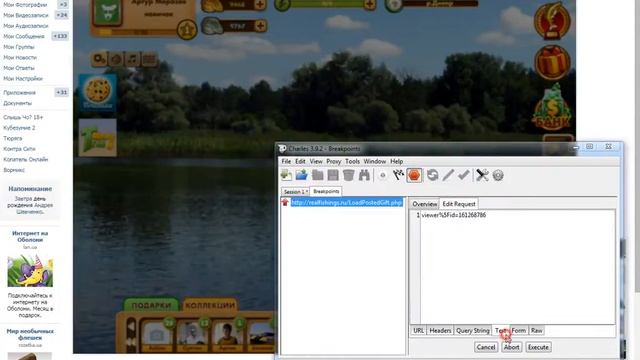The image size is (640, 360).
Task: Click the Execute button in Charles
Action: (538, 347)
